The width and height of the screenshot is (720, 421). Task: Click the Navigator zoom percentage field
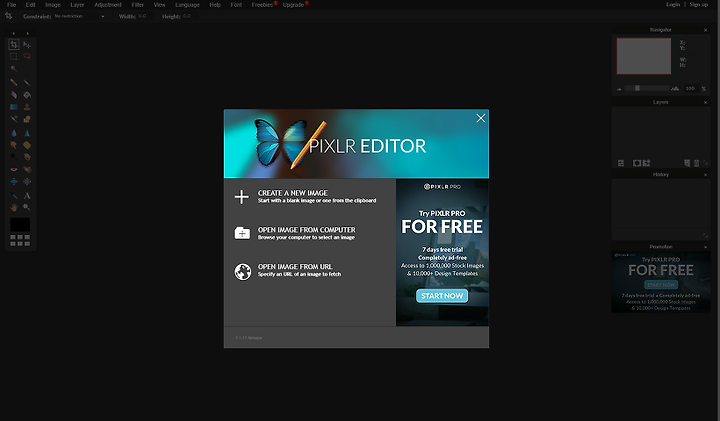[690, 88]
